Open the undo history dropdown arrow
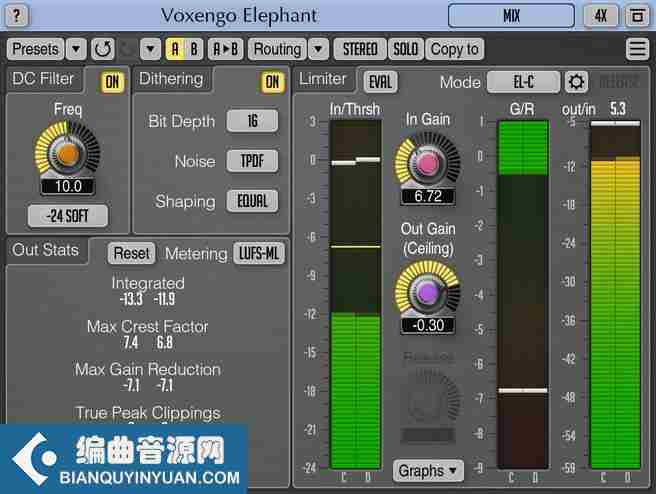656x494 pixels. pos(150,49)
